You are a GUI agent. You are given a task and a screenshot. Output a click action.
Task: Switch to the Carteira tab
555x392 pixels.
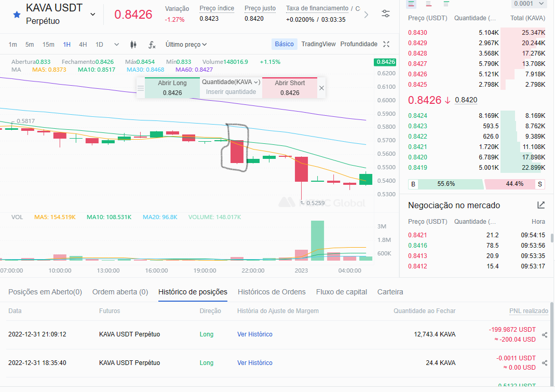click(x=390, y=292)
